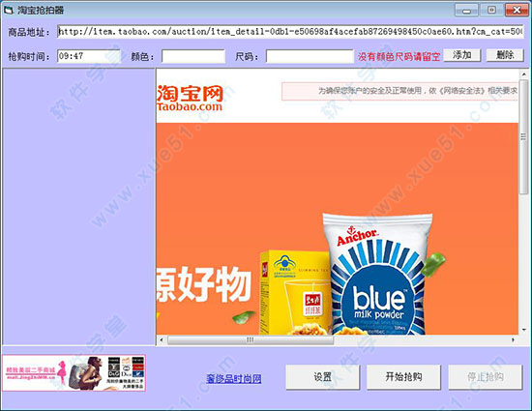Viewport: 532px width, 411px height.
Task: Start snapping with 开始抢购 button
Action: (x=403, y=377)
